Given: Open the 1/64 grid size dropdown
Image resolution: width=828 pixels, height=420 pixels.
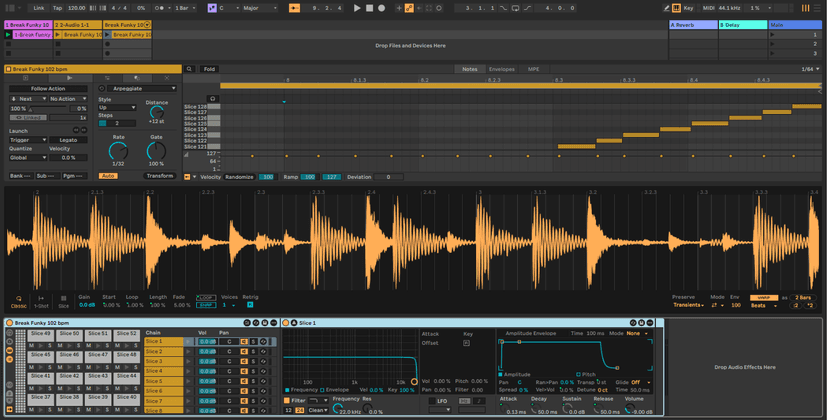Looking at the screenshot, I should [x=810, y=69].
